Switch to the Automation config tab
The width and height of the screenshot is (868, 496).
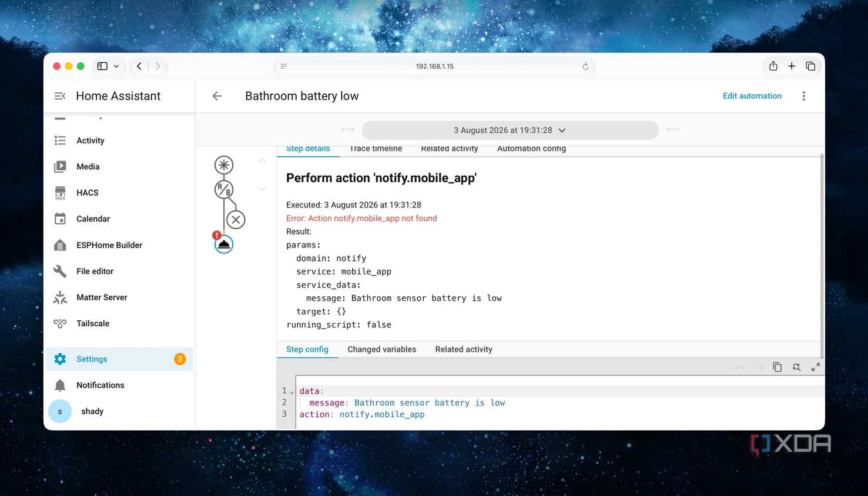tap(531, 149)
